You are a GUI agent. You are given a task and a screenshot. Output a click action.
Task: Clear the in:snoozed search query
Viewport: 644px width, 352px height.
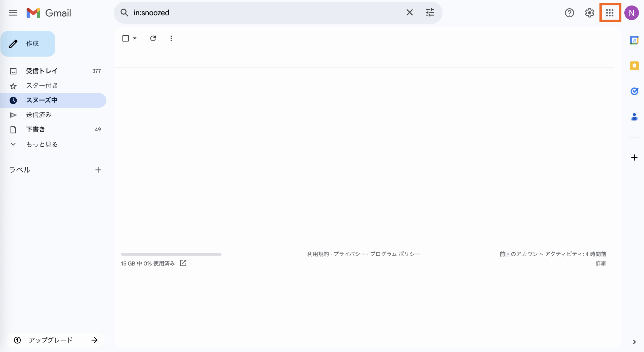[409, 13]
